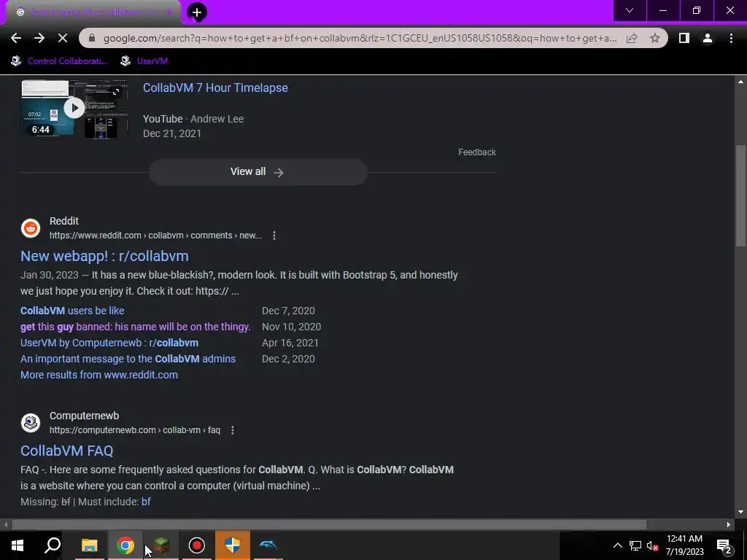
Task: Open the tab search dropdown arrow
Action: 630,10
